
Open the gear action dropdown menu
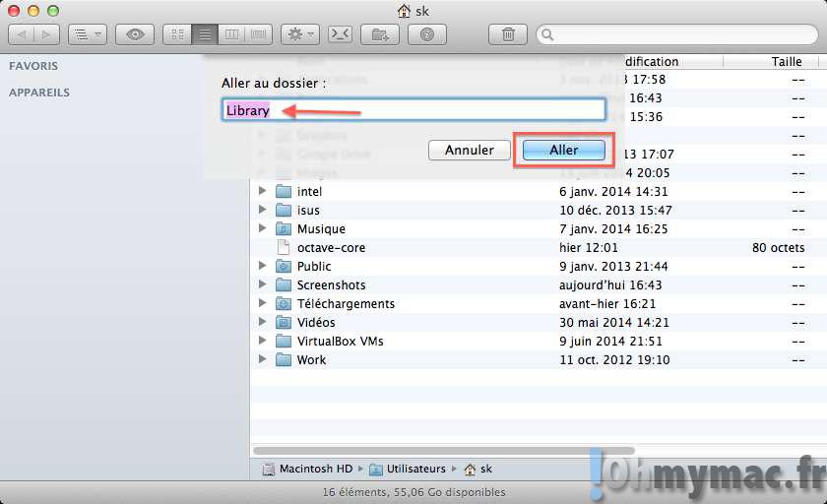(x=298, y=34)
